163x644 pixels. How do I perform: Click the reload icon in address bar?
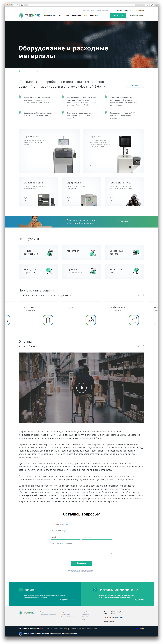134,5
